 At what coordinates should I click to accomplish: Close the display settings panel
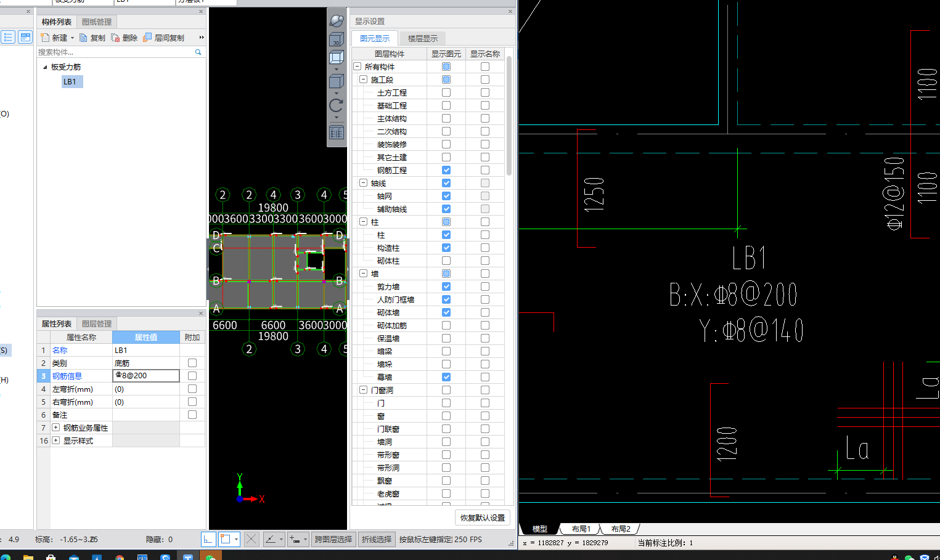pos(510,11)
